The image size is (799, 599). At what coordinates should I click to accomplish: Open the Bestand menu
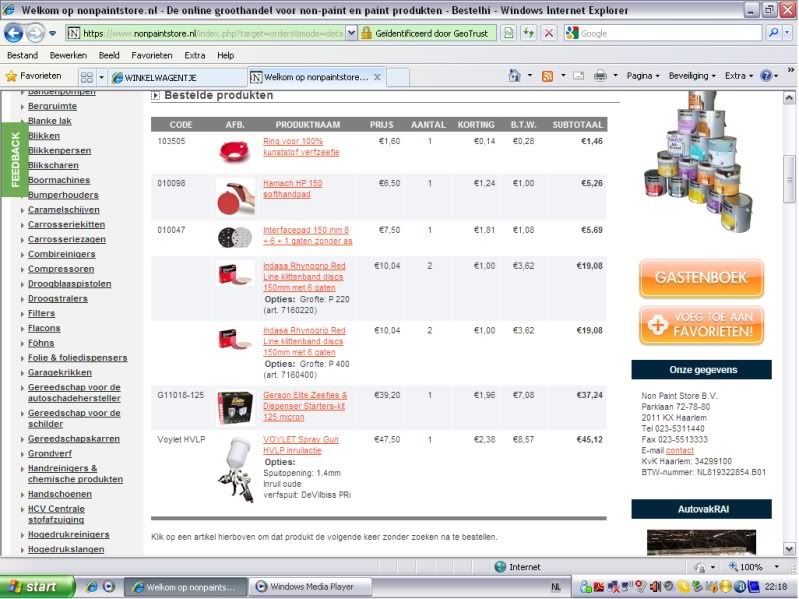pyautogui.click(x=22, y=56)
